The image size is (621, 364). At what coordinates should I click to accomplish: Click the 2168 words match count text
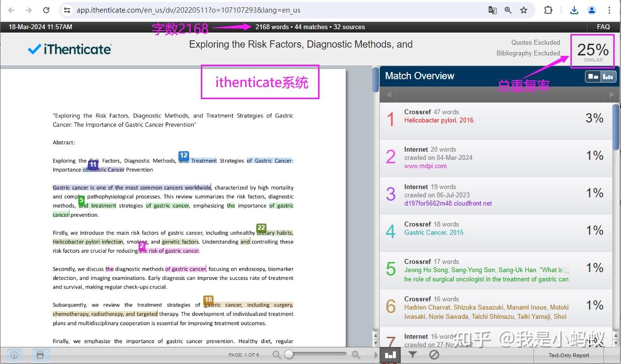[310, 27]
